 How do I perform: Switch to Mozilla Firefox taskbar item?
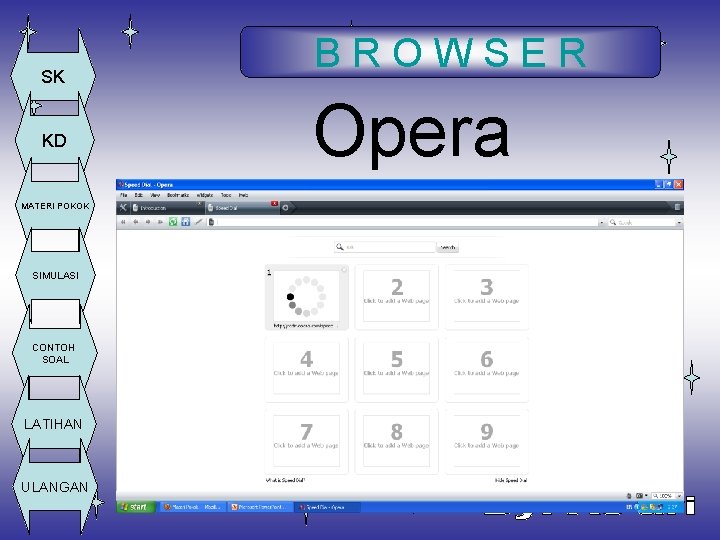[193, 507]
